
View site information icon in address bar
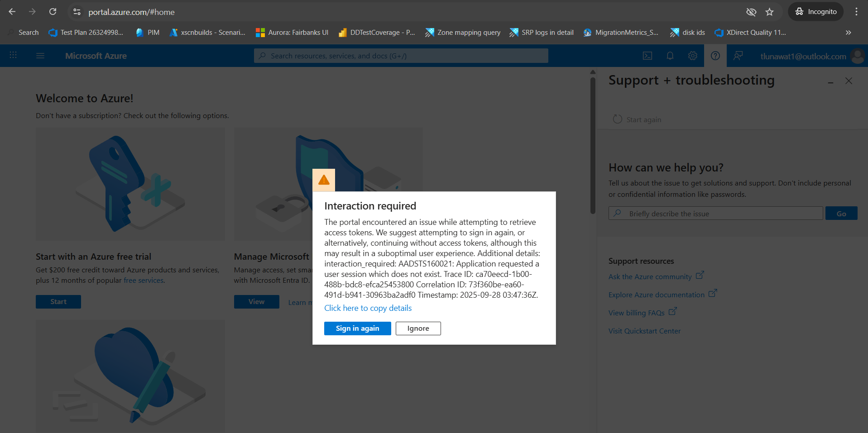(77, 12)
